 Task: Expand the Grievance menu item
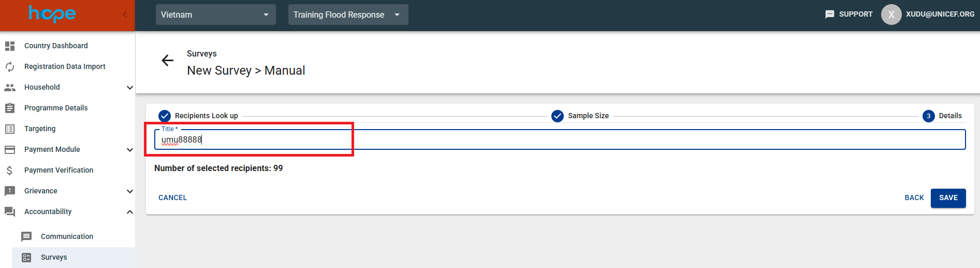click(x=129, y=191)
